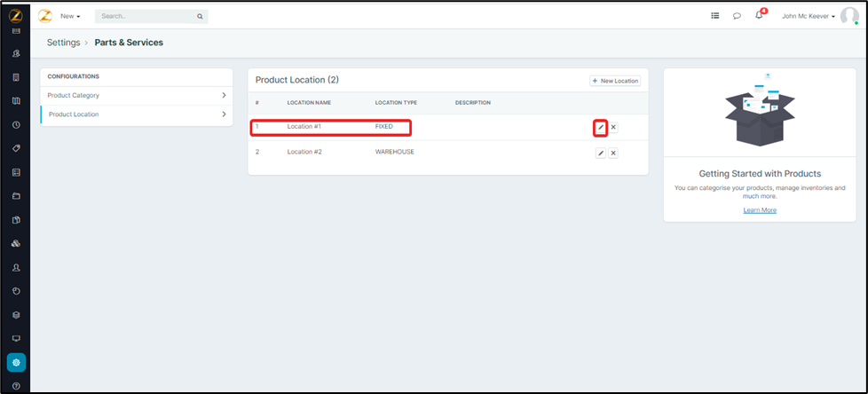Click into the Search field

pos(146,16)
